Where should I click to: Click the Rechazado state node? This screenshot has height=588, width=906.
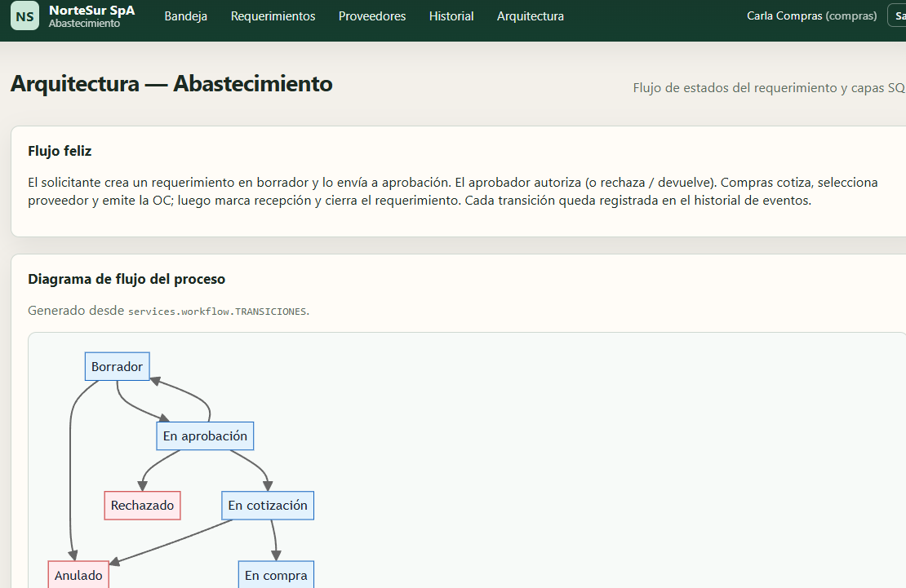[x=143, y=506]
